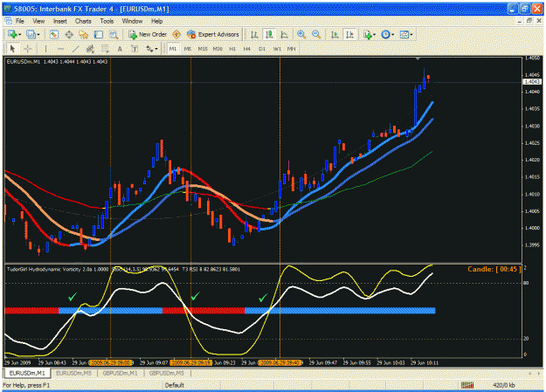Viewport: 546px width, 392px height.
Task: Select the Vertical Line tool
Action: [x=45, y=49]
